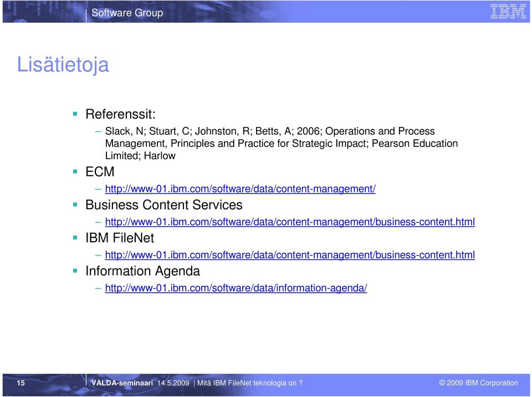Select the IBM FileNet bullet heading

point(120,238)
